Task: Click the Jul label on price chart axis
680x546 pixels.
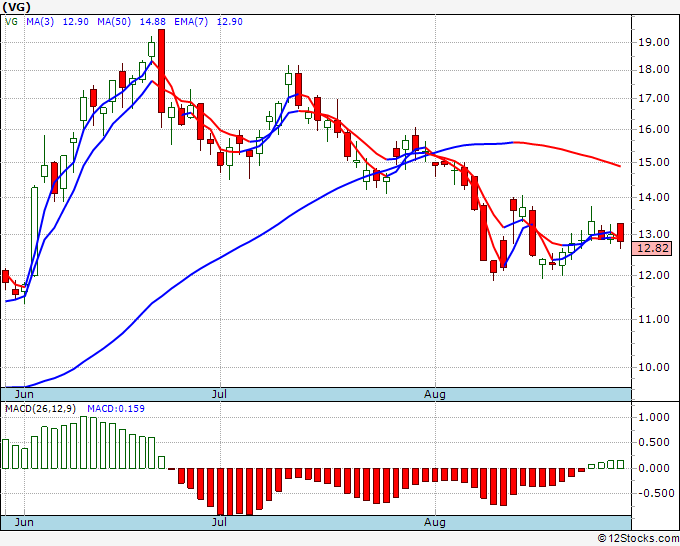Action: [220, 394]
